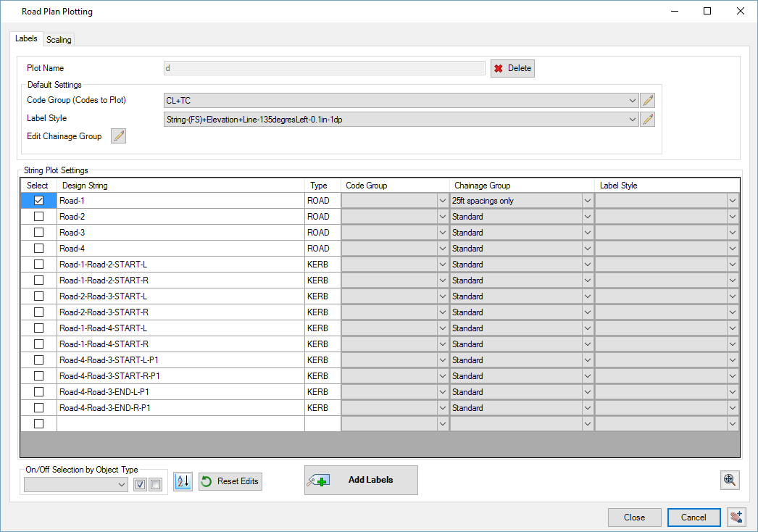This screenshot has height=532, width=758.
Task: Click the Plot Name input field
Action: [x=325, y=68]
